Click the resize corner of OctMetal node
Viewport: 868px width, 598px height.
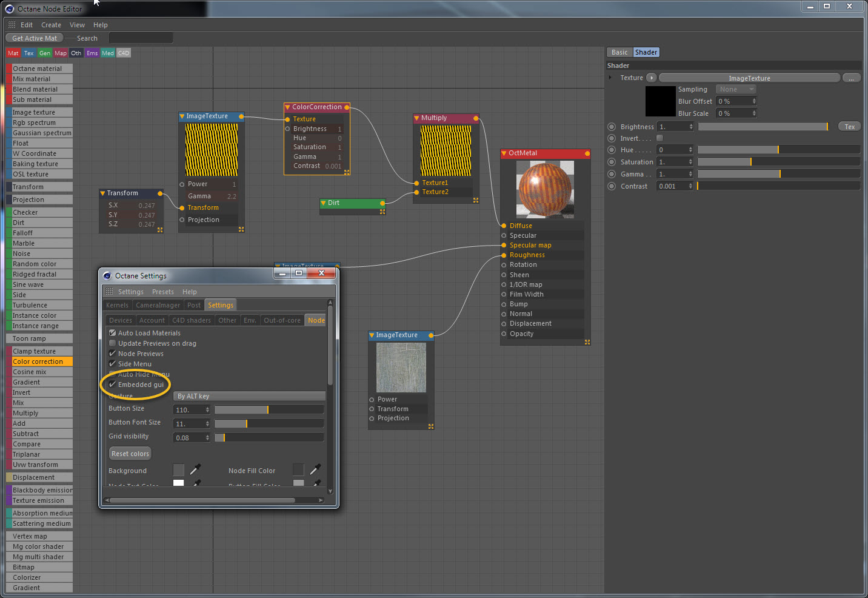(587, 342)
